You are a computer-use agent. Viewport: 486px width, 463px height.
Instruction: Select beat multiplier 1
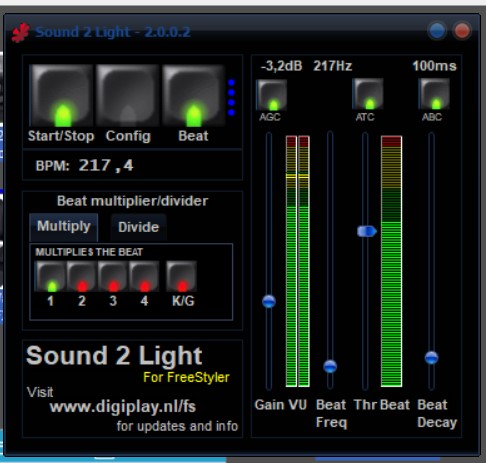(x=51, y=276)
